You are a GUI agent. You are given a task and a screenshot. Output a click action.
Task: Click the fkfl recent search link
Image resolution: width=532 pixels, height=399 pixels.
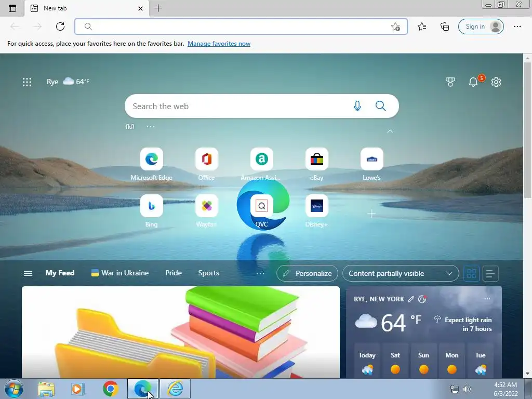click(x=130, y=127)
